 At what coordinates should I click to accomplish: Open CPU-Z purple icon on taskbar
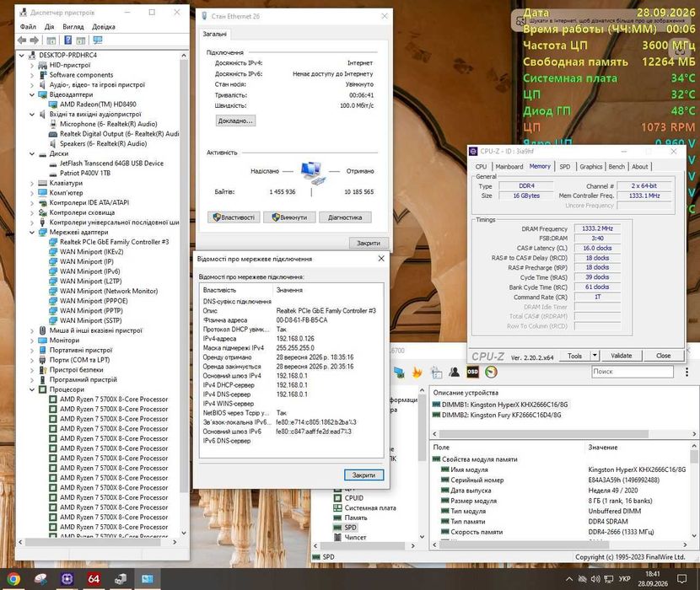67,579
